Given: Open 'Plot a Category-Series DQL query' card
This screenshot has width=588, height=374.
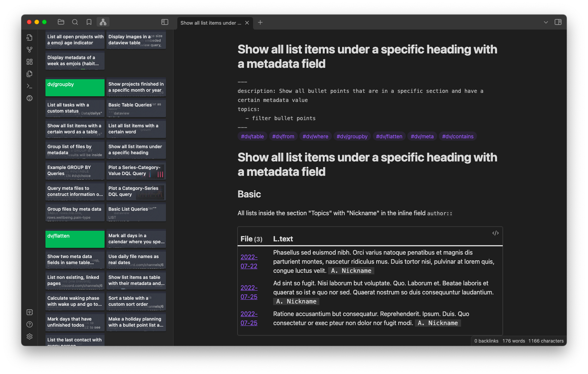Looking at the screenshot, I should pyautogui.click(x=136, y=192).
